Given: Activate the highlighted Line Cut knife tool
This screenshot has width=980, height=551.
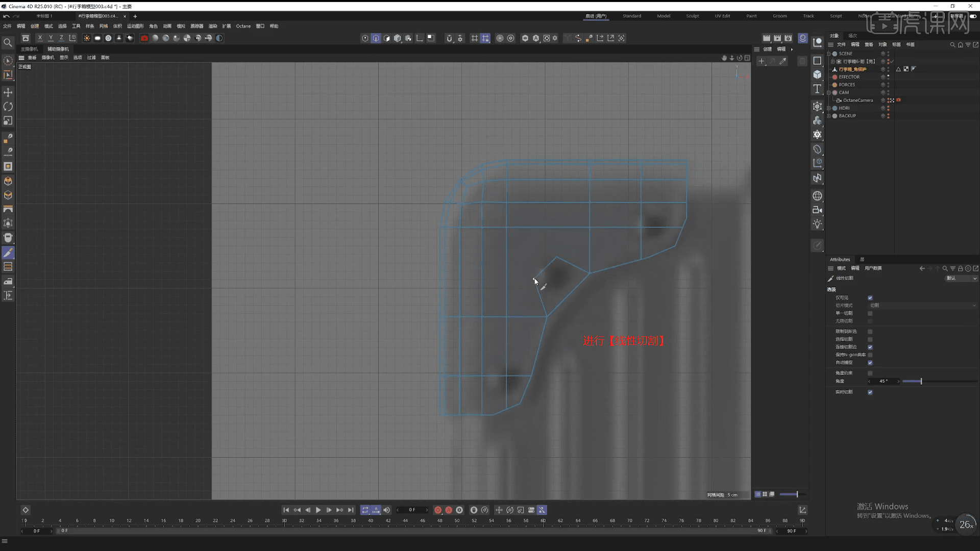Looking at the screenshot, I should point(8,253).
